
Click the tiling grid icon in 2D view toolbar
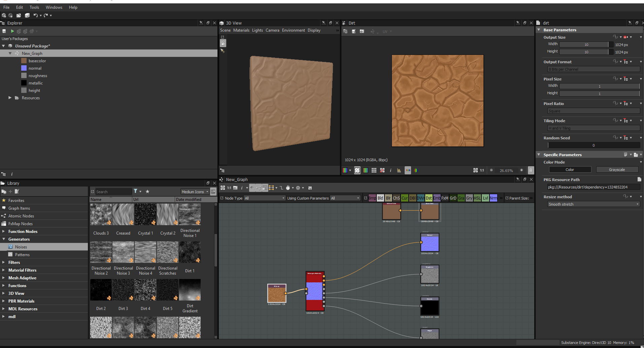tap(374, 170)
